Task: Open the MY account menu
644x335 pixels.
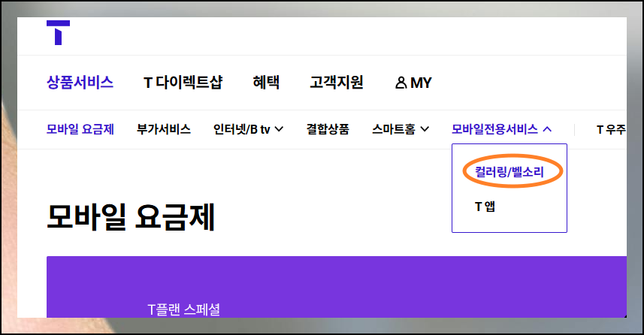Action: coord(413,83)
